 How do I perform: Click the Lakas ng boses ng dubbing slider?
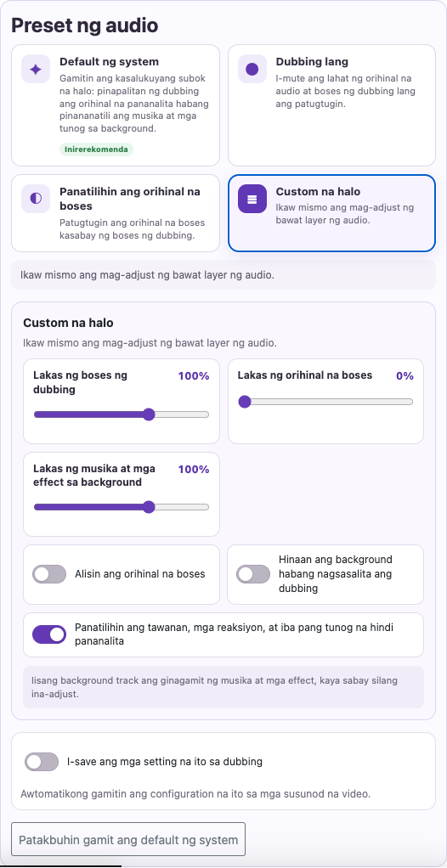(122, 414)
